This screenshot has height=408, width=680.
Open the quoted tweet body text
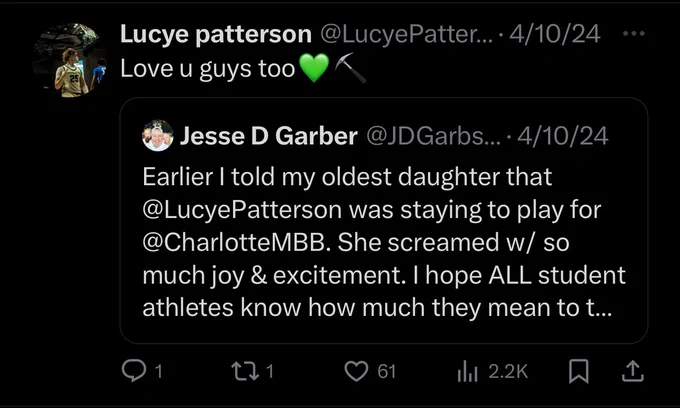pyautogui.click(x=384, y=242)
